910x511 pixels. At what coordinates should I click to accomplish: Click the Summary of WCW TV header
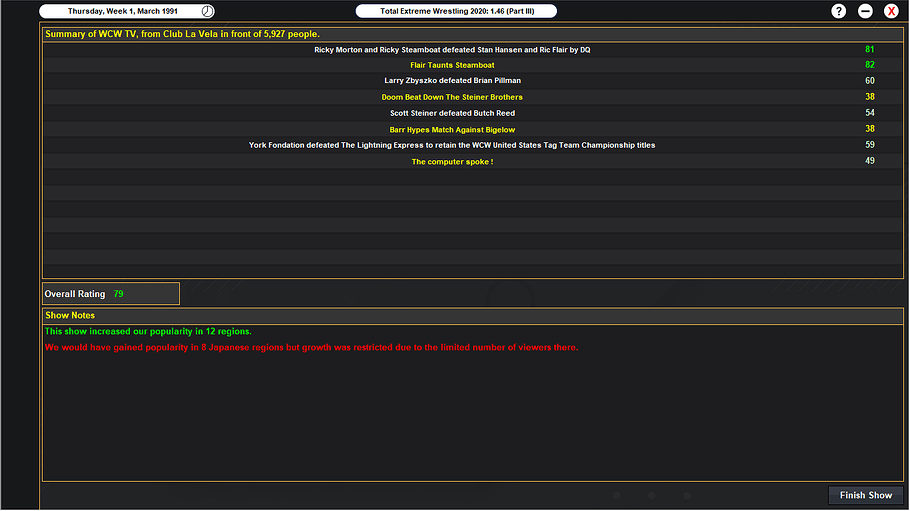click(472, 34)
